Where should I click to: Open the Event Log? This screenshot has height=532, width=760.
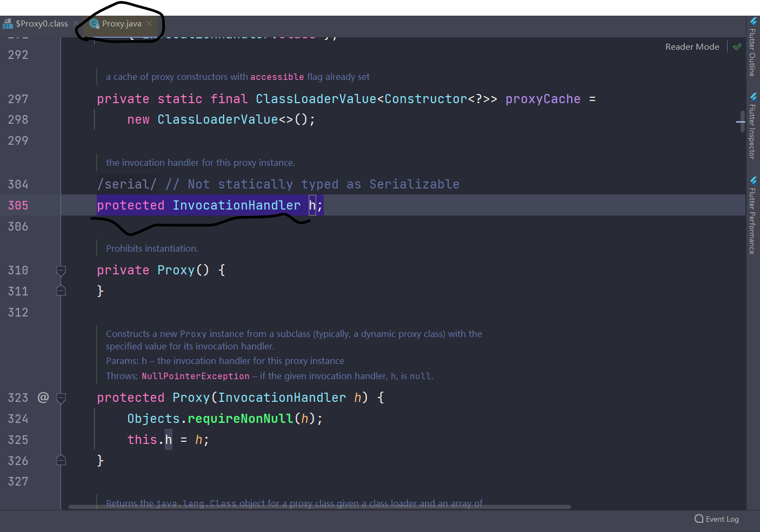pyautogui.click(x=717, y=519)
